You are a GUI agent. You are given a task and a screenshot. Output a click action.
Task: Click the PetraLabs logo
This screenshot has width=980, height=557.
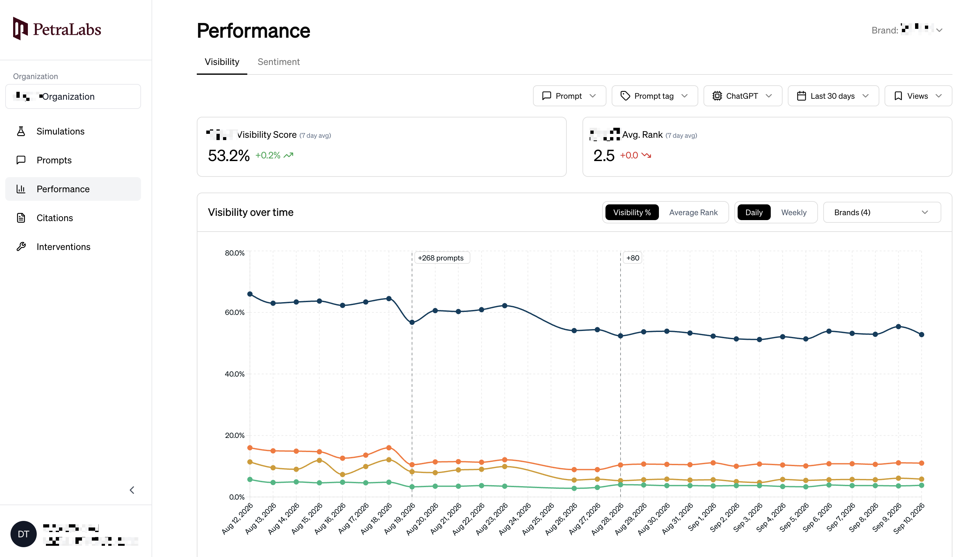[x=57, y=29]
